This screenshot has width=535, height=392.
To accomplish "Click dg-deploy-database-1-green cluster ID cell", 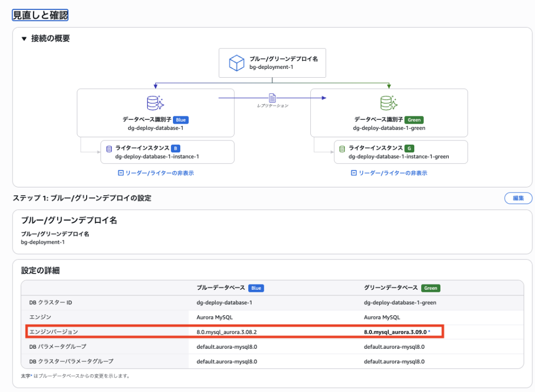I will (x=400, y=302).
